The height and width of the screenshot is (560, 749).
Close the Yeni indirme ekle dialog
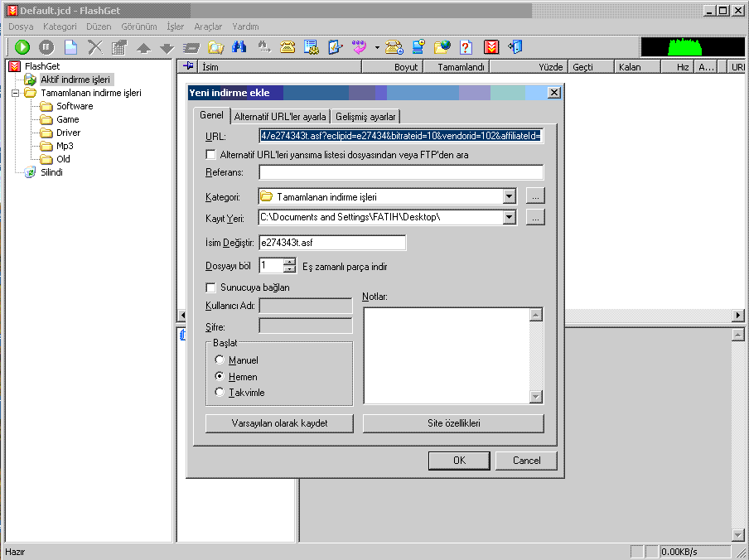553,93
